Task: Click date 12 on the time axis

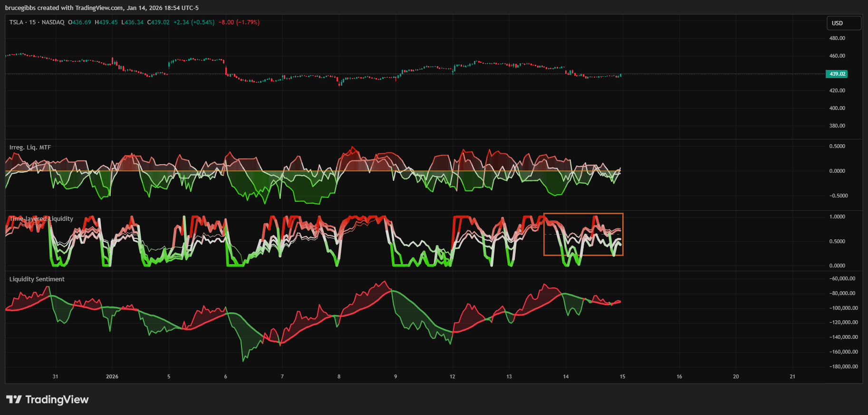Action: pyautogui.click(x=452, y=376)
